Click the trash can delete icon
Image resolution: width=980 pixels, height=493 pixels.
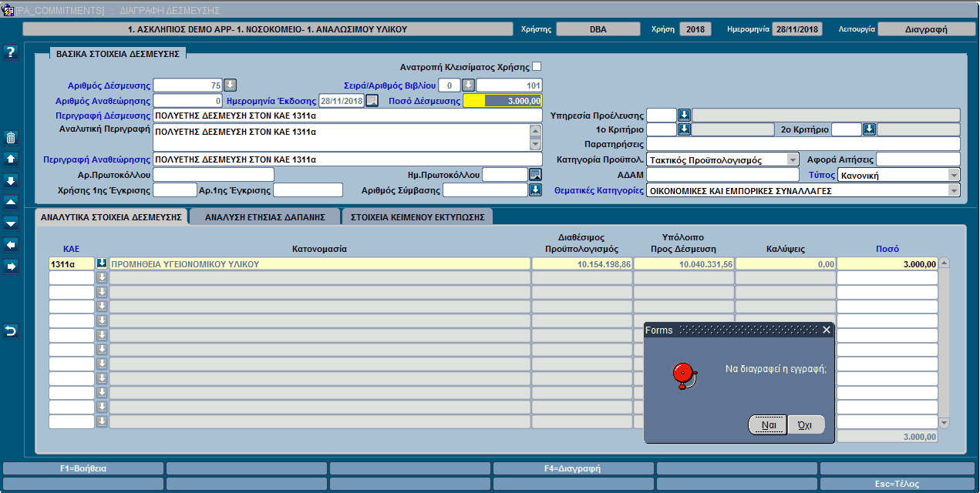[x=11, y=139]
